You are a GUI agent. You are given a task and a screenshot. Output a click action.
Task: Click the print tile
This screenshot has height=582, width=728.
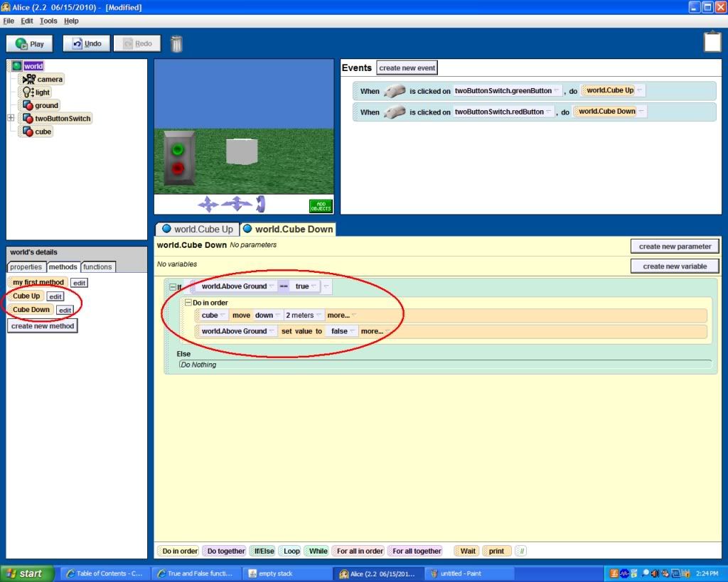tap(496, 551)
